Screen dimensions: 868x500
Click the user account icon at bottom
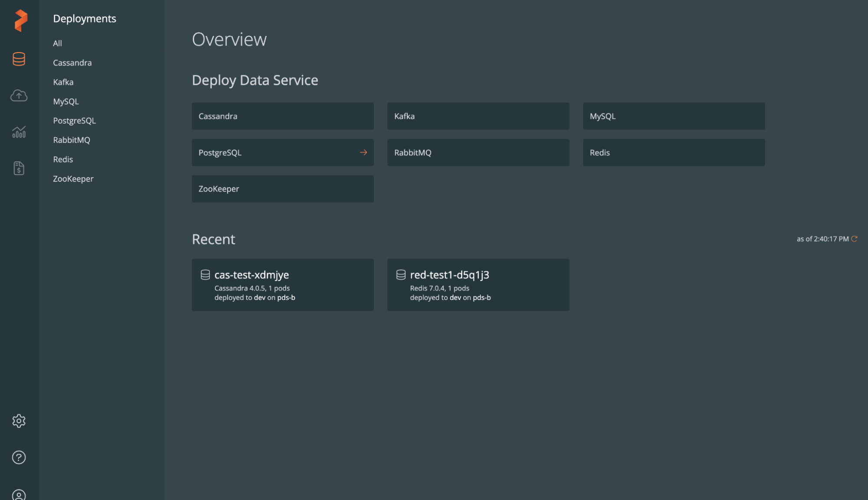(x=19, y=494)
